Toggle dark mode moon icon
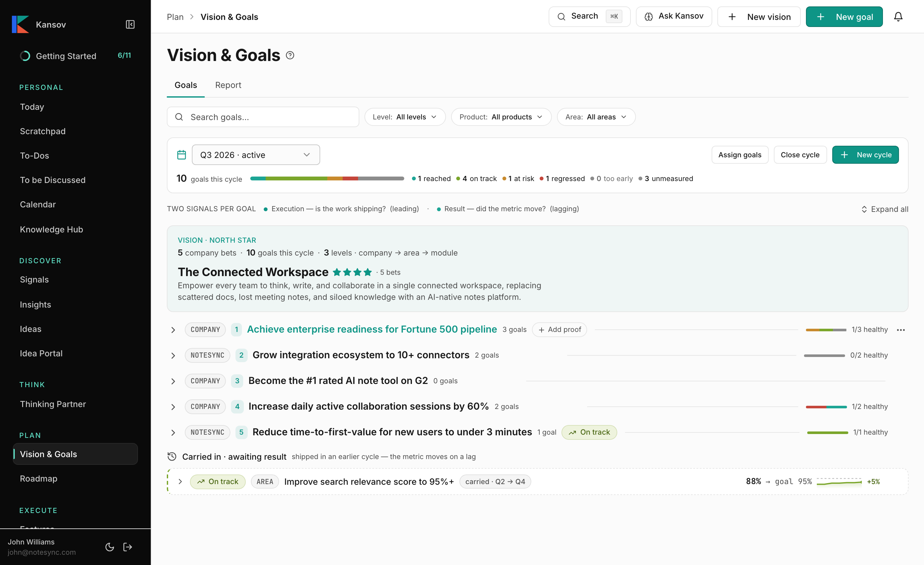This screenshot has height=565, width=924. pyautogui.click(x=109, y=547)
